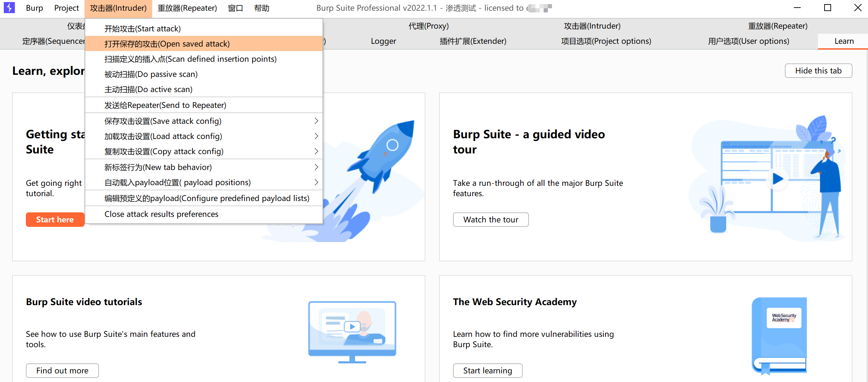868x382 pixels.
Task: Open the 帮助 menu
Action: (262, 8)
